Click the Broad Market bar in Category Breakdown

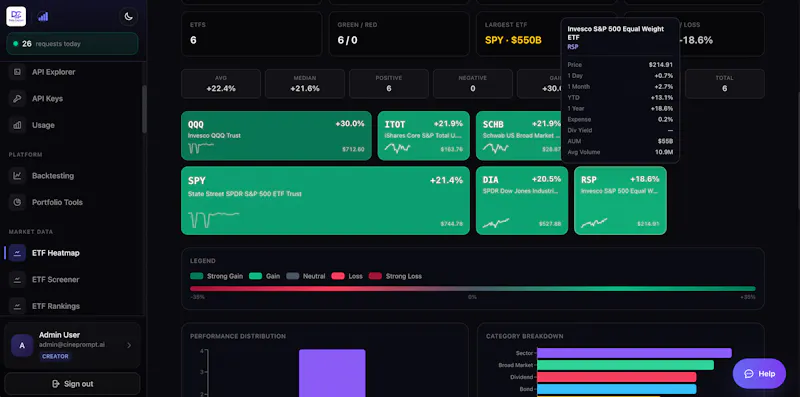pos(626,365)
